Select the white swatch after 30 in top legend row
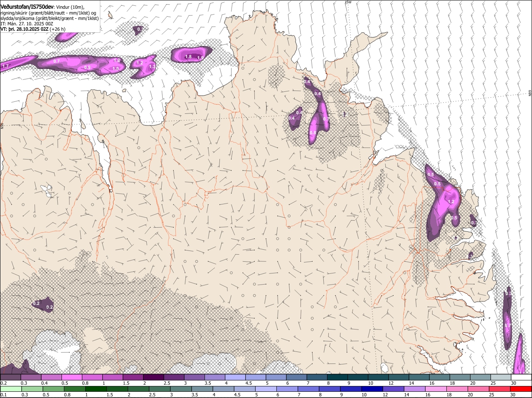532x398 pixels. (x=521, y=377)
